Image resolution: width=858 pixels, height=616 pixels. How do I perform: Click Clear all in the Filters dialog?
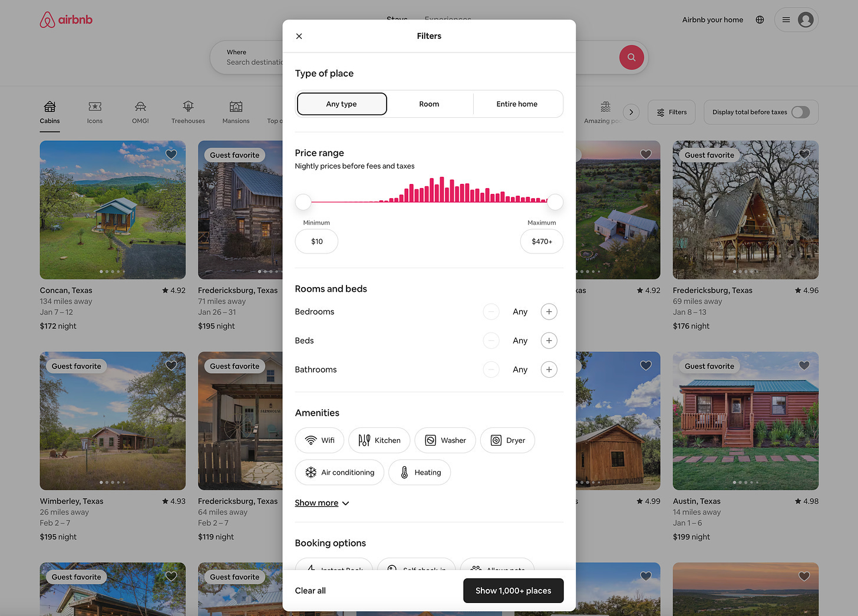(310, 591)
